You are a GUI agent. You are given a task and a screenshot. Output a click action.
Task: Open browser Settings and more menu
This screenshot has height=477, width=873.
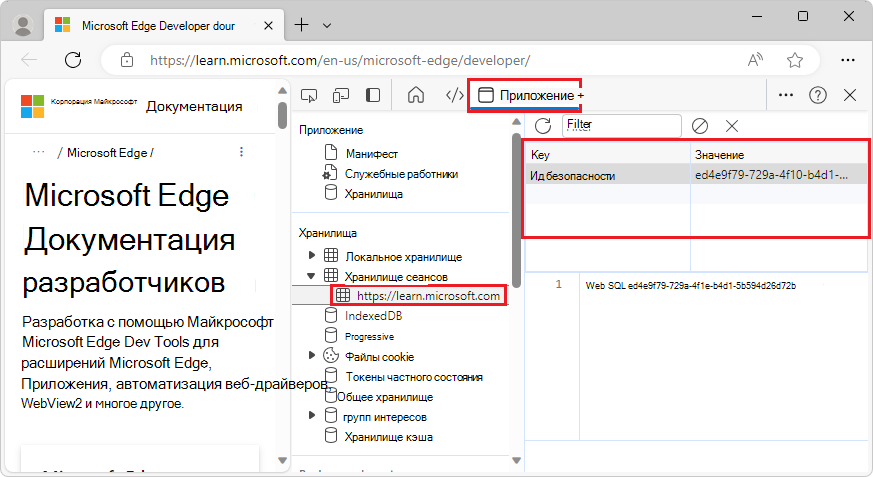click(847, 60)
